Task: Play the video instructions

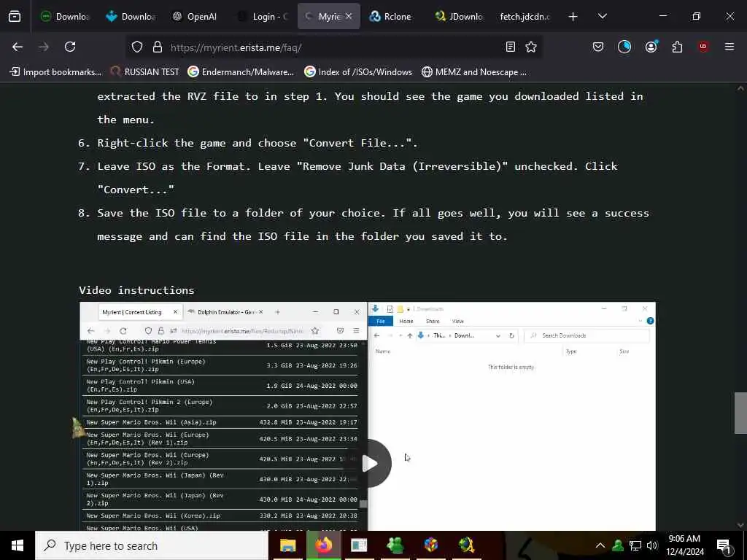Action: [368, 463]
